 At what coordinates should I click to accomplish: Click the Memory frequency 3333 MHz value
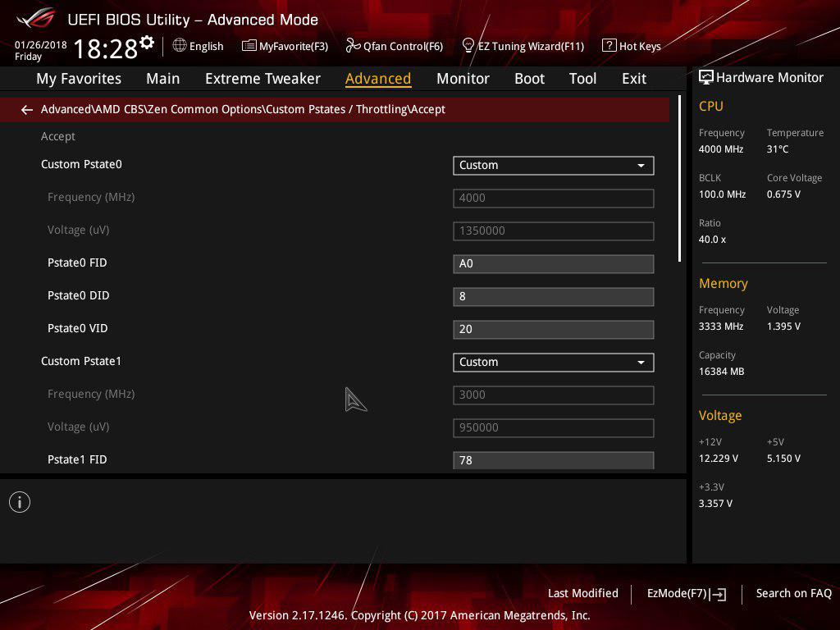(721, 326)
